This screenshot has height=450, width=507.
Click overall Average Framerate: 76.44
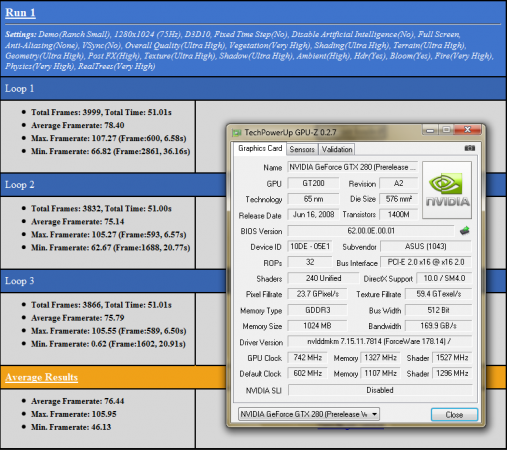click(78, 401)
